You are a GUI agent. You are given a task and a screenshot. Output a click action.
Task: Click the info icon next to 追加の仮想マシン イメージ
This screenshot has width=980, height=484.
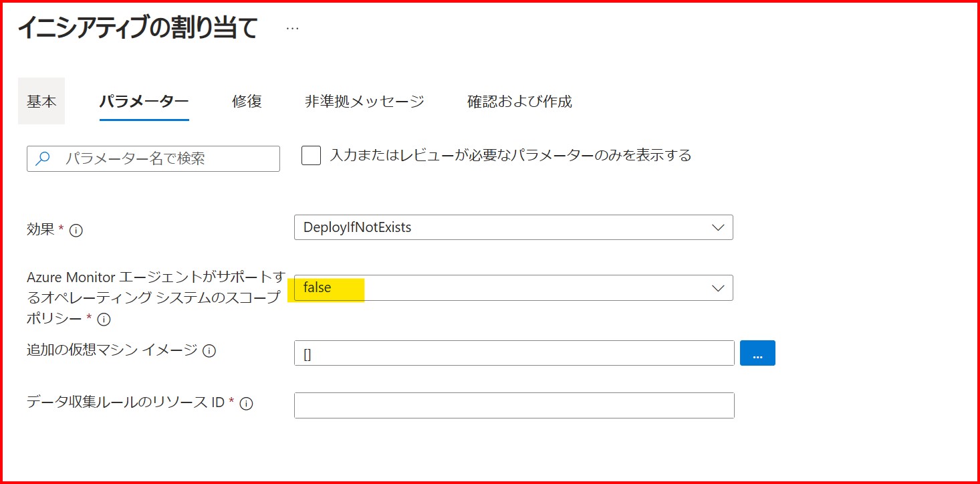[x=209, y=350]
